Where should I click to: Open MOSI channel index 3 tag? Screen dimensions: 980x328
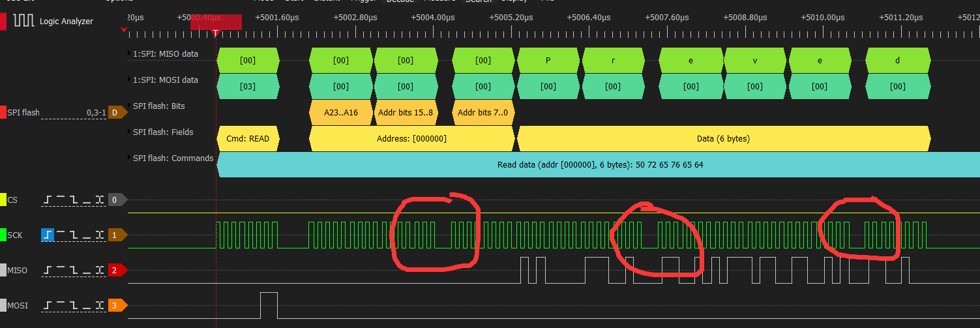pos(116,305)
